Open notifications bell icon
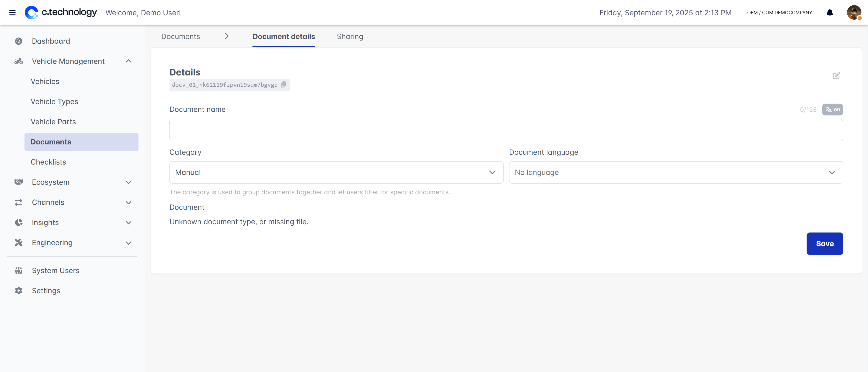The height and width of the screenshot is (372, 868). click(x=830, y=12)
